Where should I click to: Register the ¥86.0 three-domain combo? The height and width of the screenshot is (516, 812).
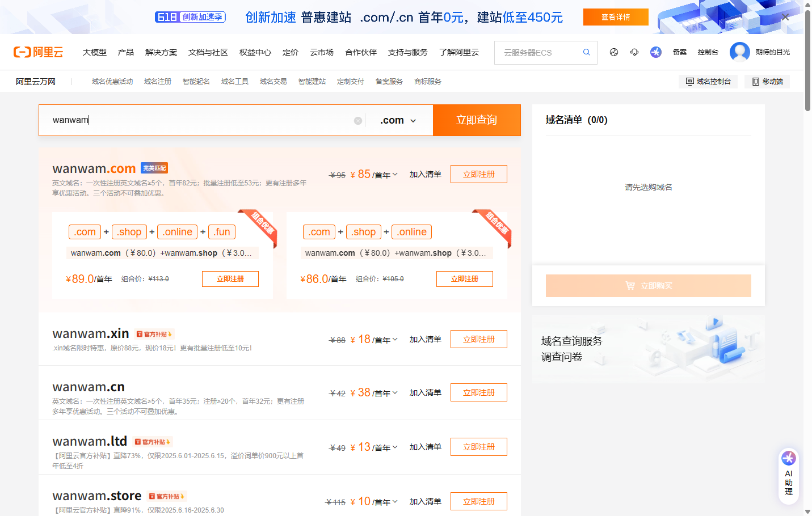click(x=465, y=279)
